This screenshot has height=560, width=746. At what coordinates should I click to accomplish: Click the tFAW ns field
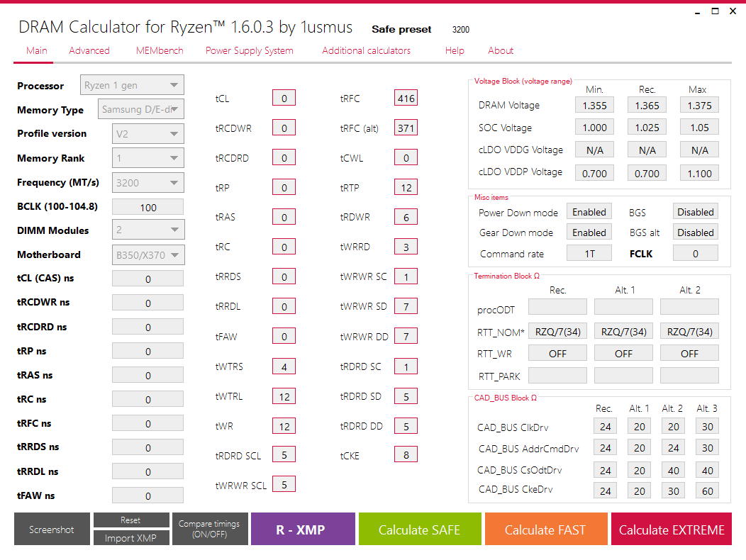point(148,495)
